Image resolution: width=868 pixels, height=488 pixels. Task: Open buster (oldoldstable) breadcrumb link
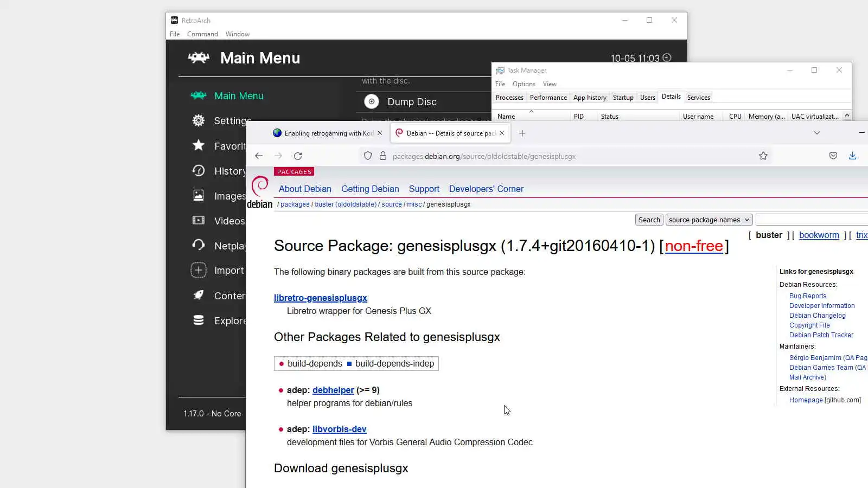click(346, 204)
